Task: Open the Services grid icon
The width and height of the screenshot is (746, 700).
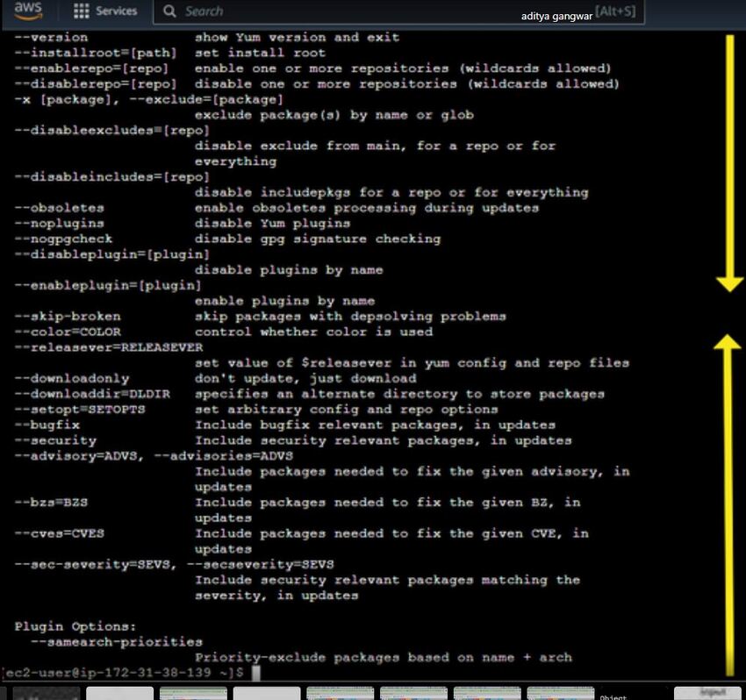Action: [x=82, y=11]
